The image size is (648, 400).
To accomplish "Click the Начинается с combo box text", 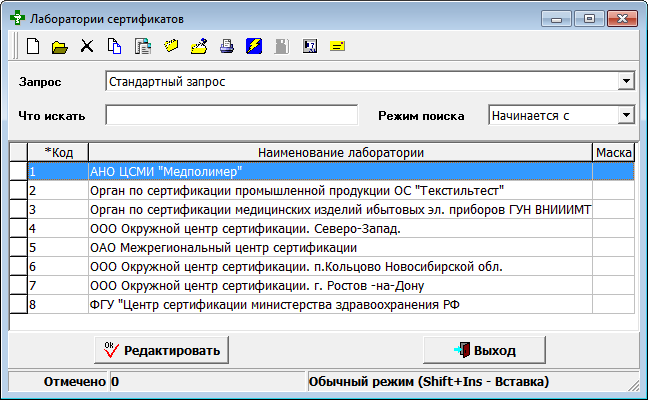I will 530,115.
